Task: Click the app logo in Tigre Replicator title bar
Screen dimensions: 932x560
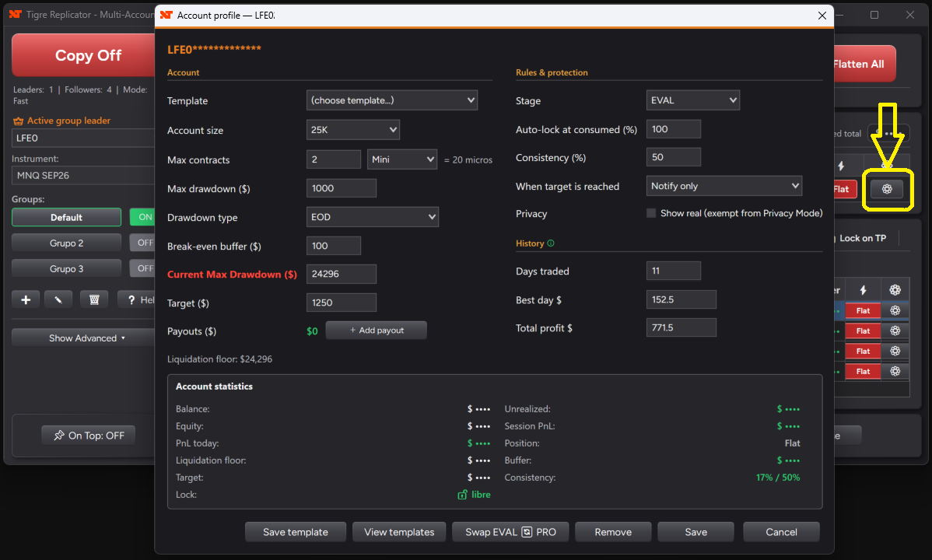Action: click(16, 14)
